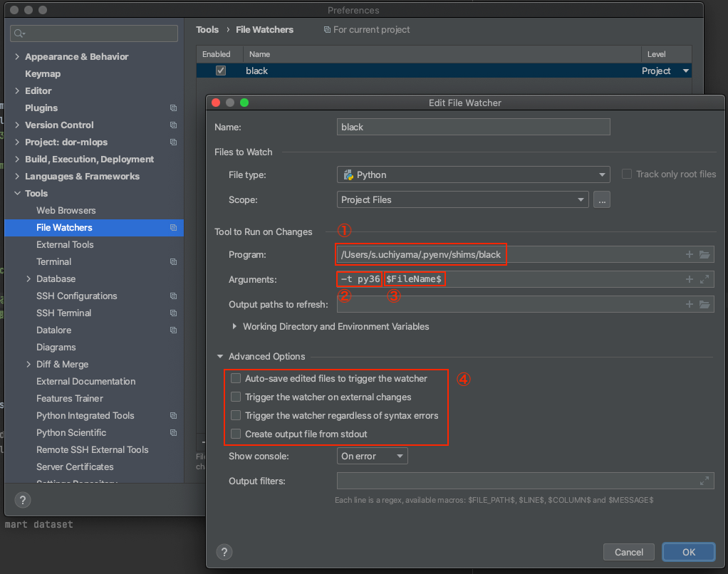Select Features Trainer settings page

70,398
